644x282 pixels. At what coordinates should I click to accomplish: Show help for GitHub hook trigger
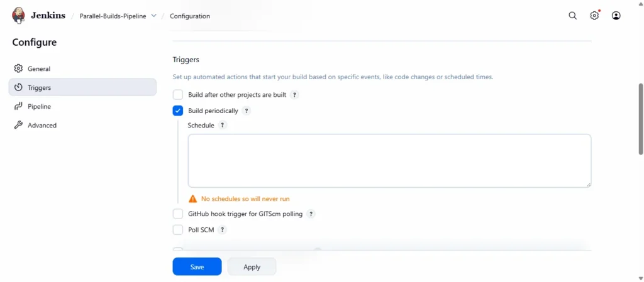(311, 214)
